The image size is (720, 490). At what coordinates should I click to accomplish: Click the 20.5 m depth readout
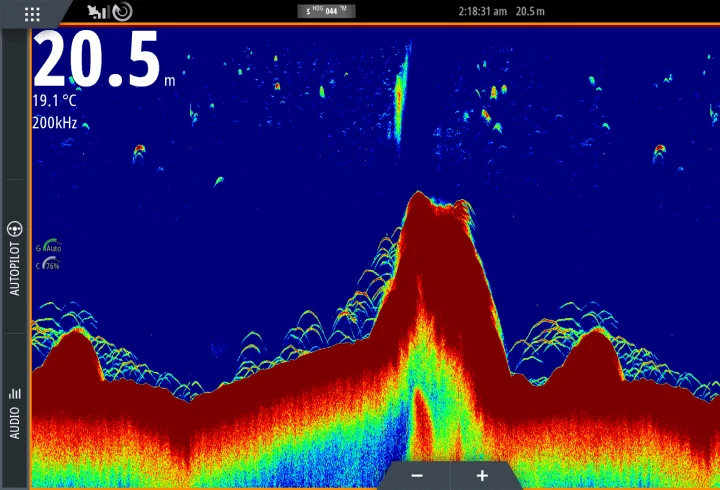(x=97, y=60)
